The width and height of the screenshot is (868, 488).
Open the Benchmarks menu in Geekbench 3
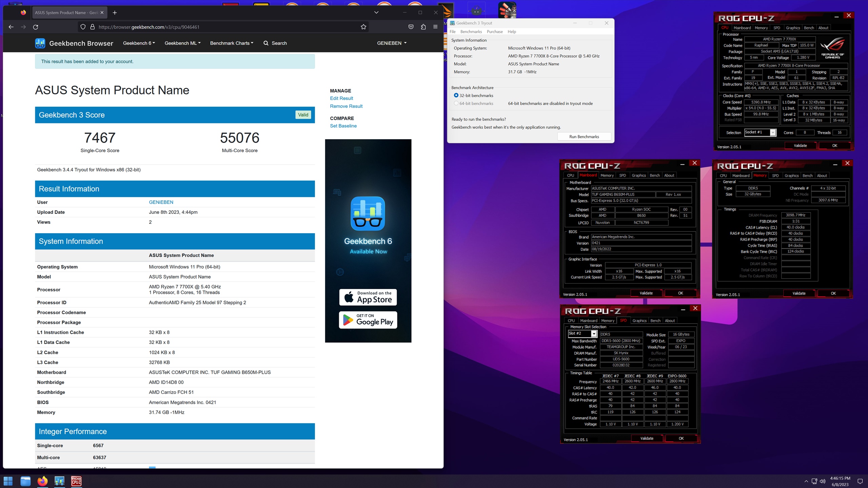[471, 32]
